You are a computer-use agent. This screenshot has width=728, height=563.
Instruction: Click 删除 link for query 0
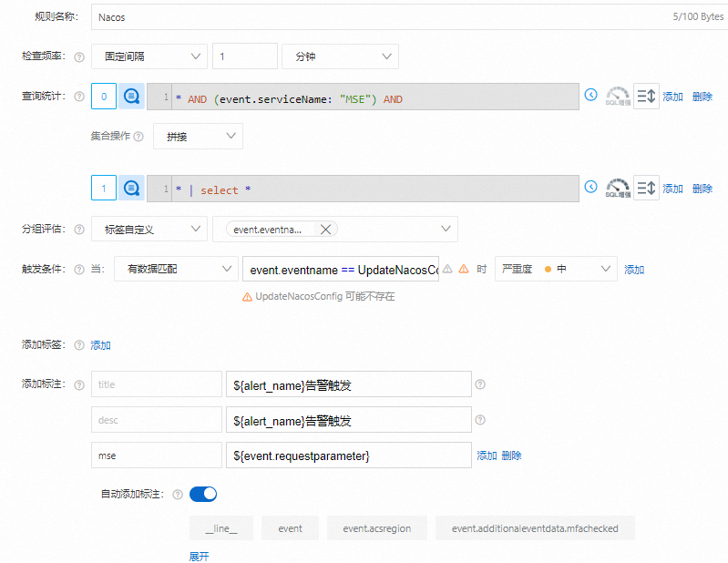click(x=702, y=97)
